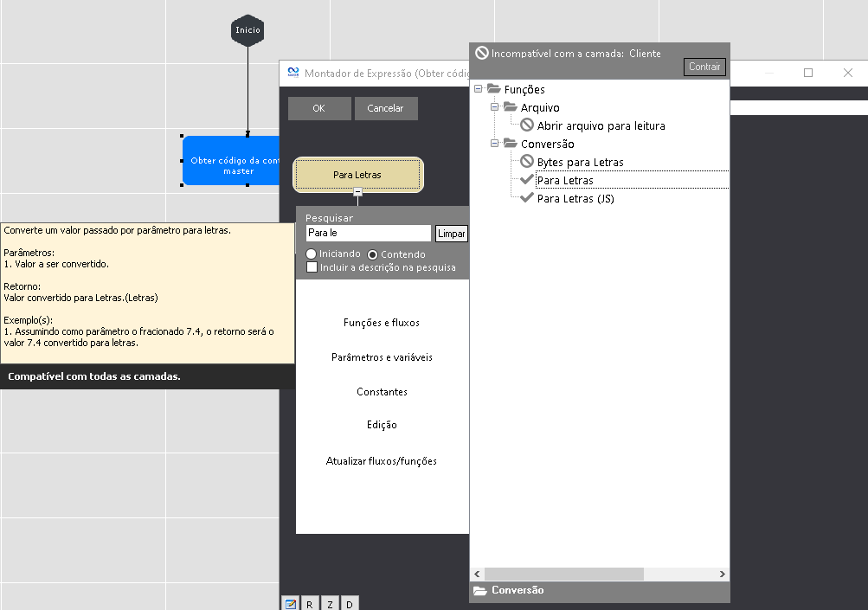This screenshot has width=868, height=610.
Task: Click the D tab at bottom
Action: 350,604
